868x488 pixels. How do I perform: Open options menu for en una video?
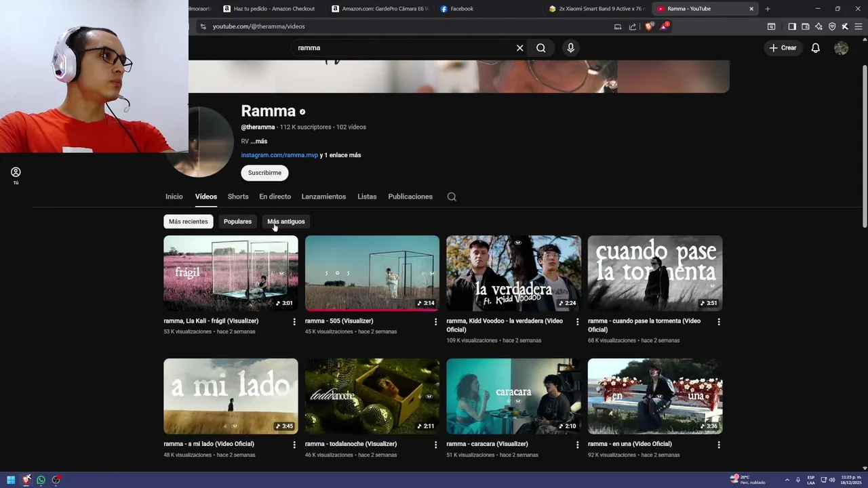719,445
